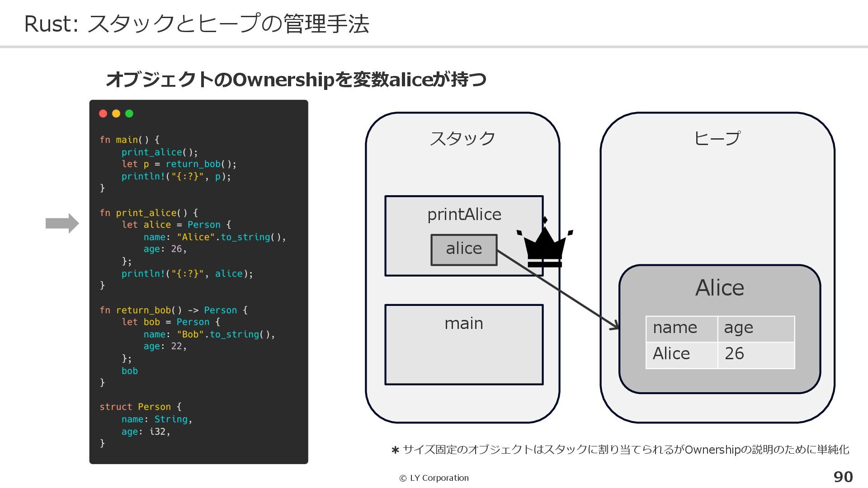Viewport: 868px width, 488px height.
Task: Click the arrowhead pointing to Alice heap object
Action: (615, 326)
